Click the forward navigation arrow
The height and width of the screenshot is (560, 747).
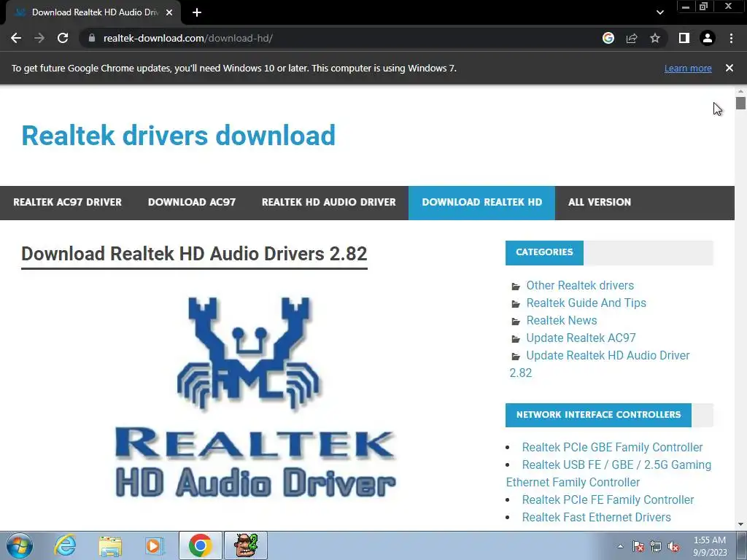[x=39, y=38]
